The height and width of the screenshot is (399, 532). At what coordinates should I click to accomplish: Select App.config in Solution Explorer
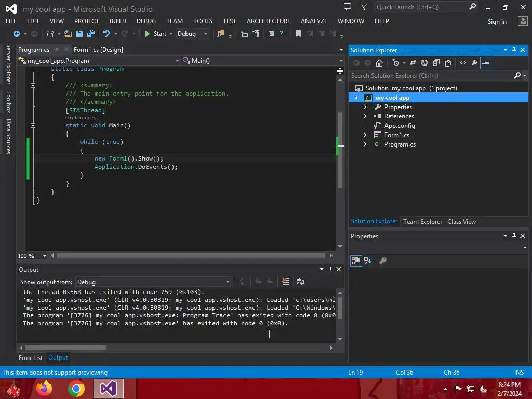tap(400, 126)
